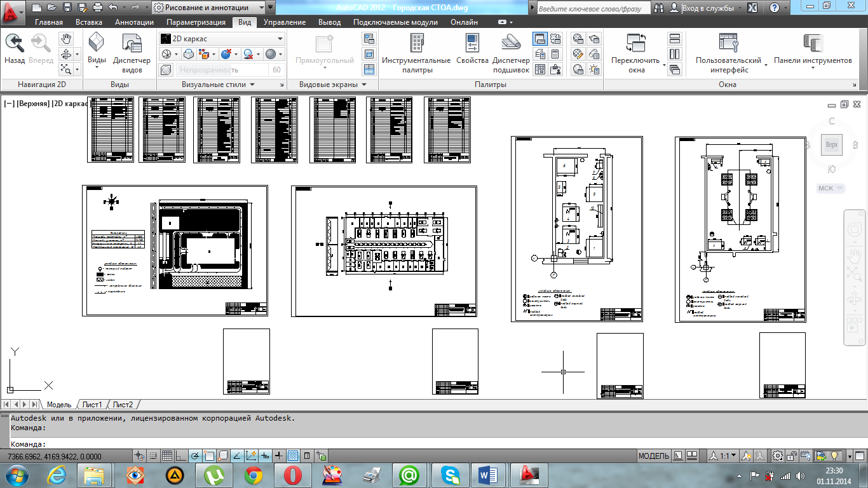Toggle МОДЕЛЬ model space button
868x488 pixels.
654,456
